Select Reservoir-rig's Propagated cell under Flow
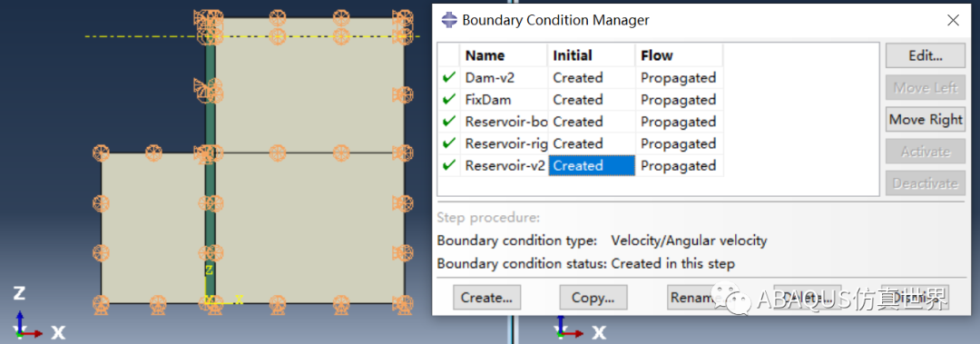980x344 pixels. pyautogui.click(x=680, y=143)
